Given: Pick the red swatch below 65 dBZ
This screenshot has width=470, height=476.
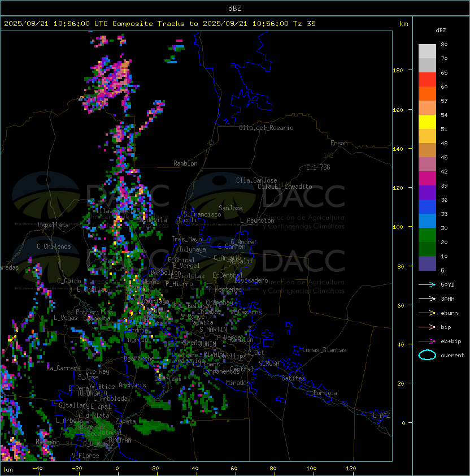Looking at the screenshot, I should click(427, 79).
